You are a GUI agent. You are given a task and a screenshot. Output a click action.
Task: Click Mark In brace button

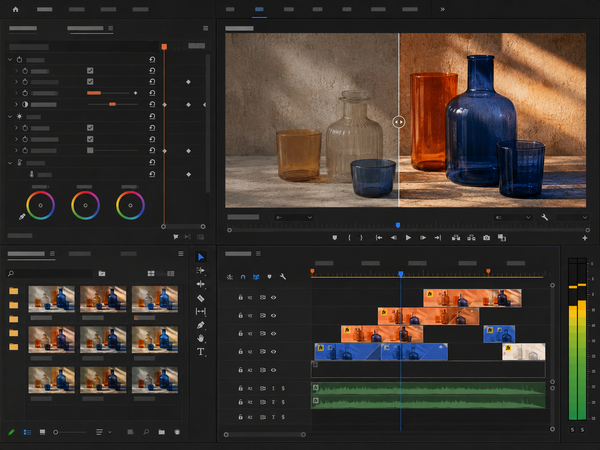(x=349, y=238)
